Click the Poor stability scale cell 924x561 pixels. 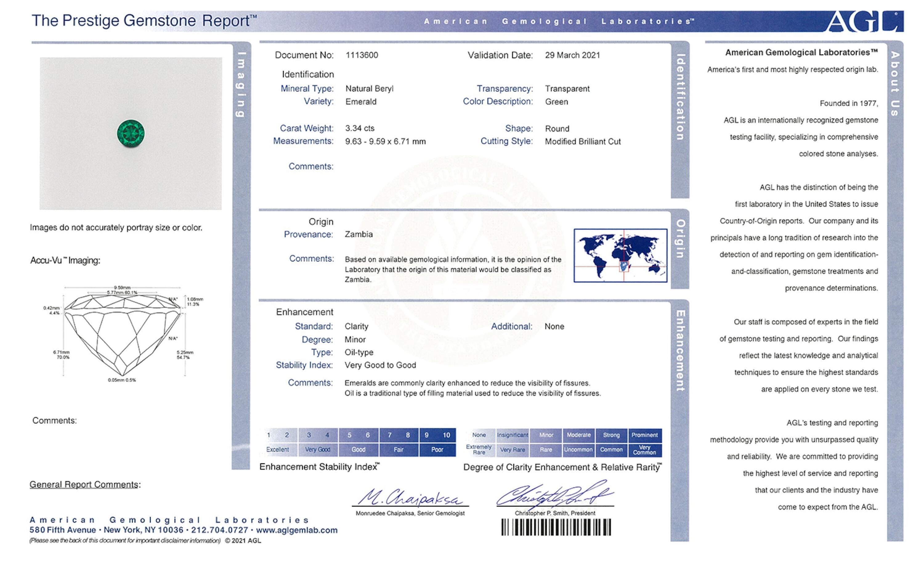(437, 450)
